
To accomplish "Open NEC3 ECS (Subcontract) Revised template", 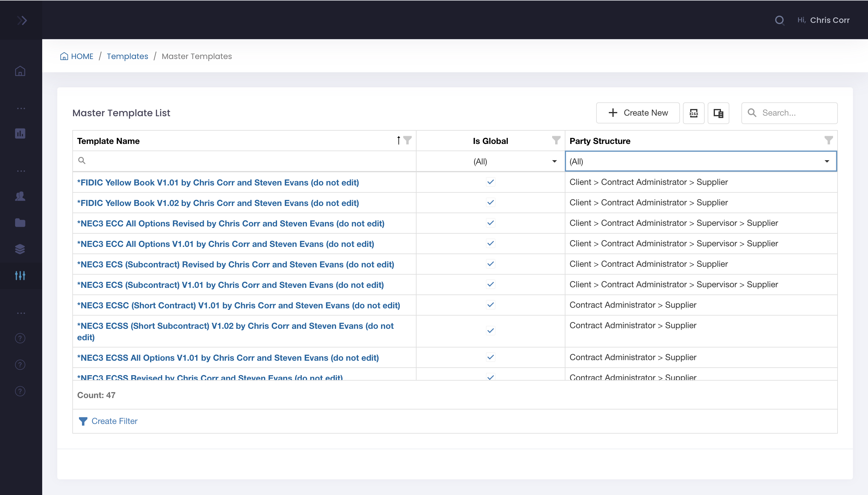I will 235,264.
